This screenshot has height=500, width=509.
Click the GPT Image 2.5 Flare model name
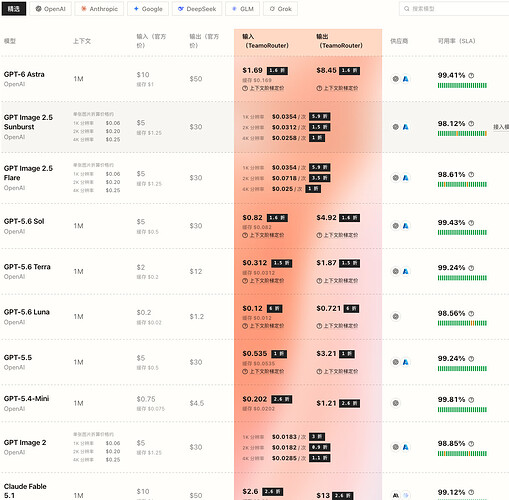point(28,173)
